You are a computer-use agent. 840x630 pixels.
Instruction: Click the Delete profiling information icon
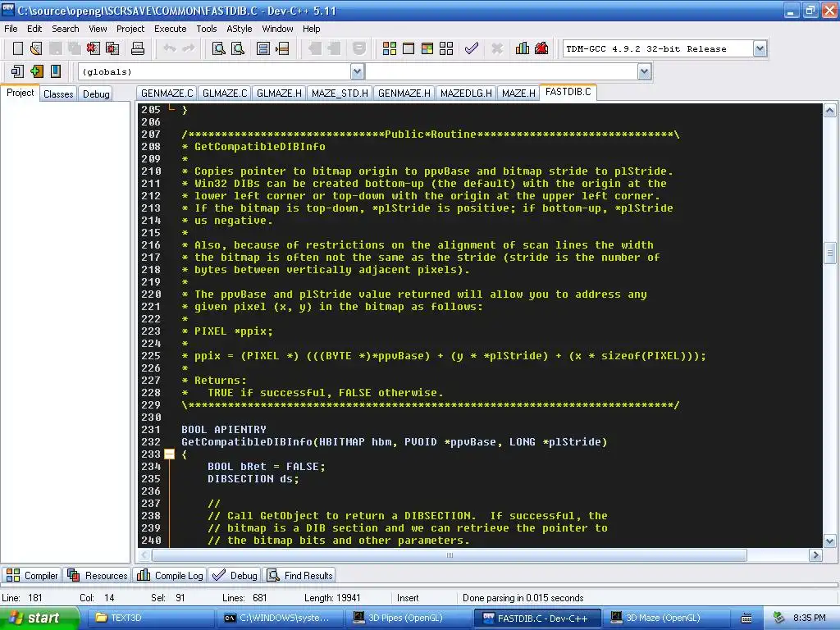click(541, 48)
